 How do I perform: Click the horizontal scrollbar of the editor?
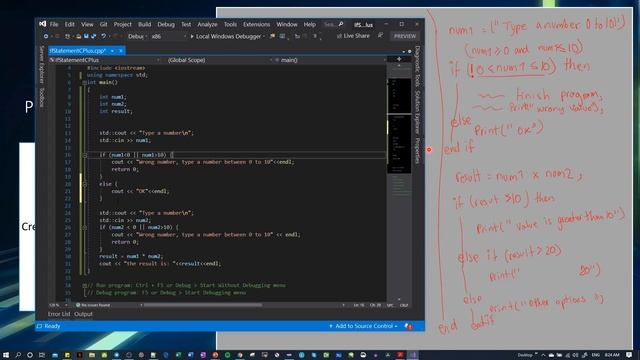[x=203, y=305]
